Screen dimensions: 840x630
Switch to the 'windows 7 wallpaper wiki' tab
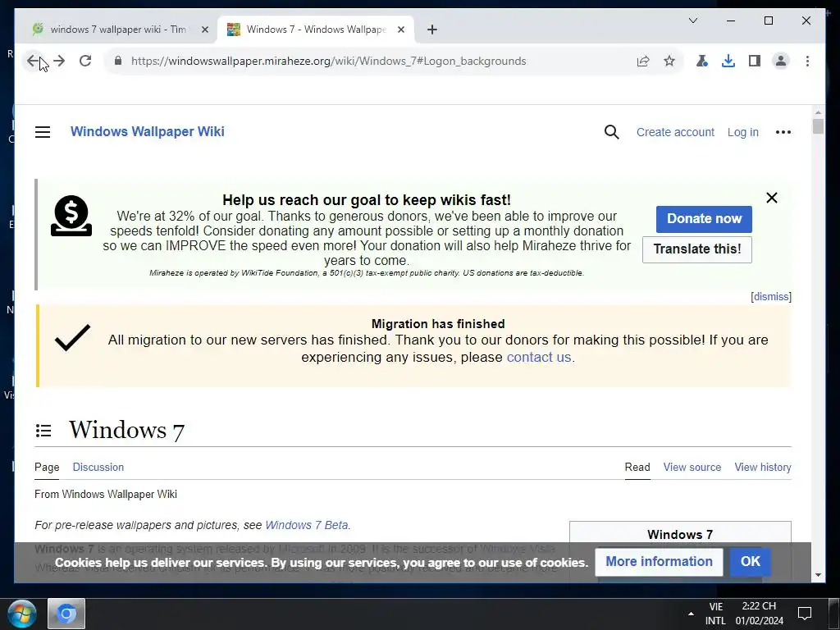point(117,30)
